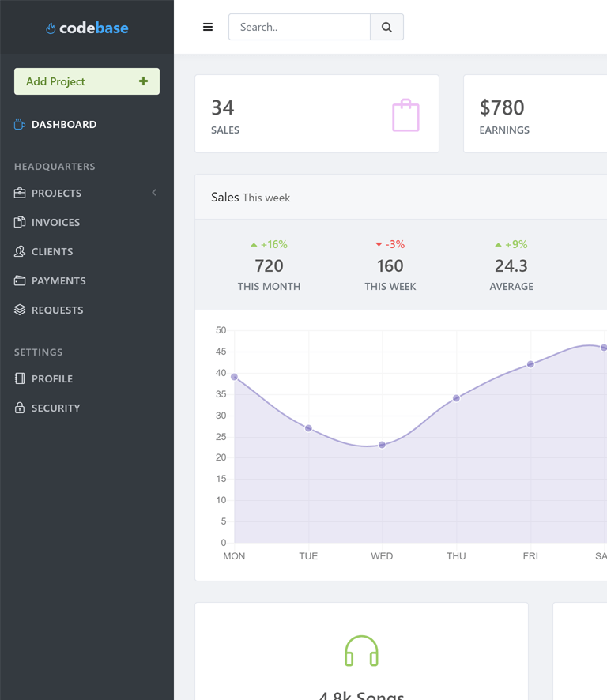Screen dimensions: 607x700
Task: Click the Security lock icon
Action: 20,408
